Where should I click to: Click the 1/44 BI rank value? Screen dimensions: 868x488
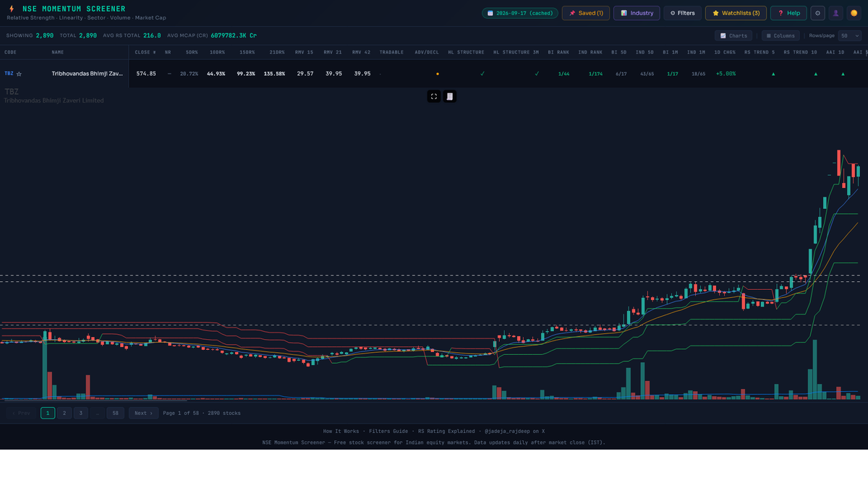[x=564, y=74]
